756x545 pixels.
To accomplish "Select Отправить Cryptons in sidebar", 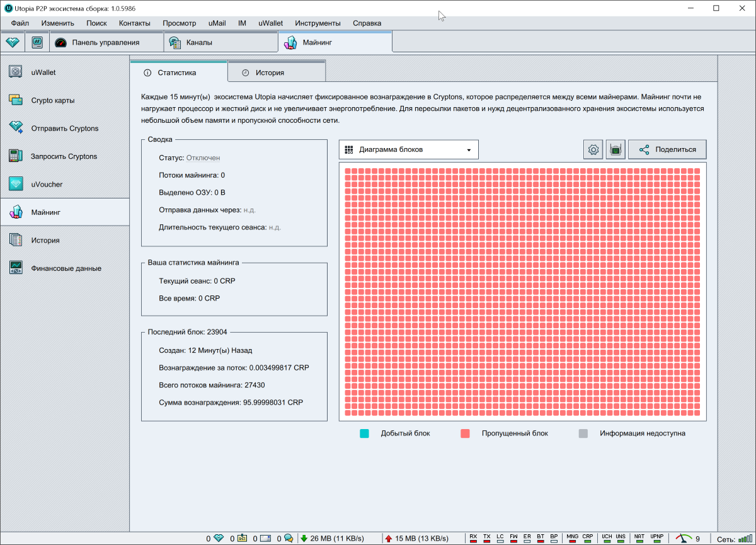I will click(x=64, y=128).
